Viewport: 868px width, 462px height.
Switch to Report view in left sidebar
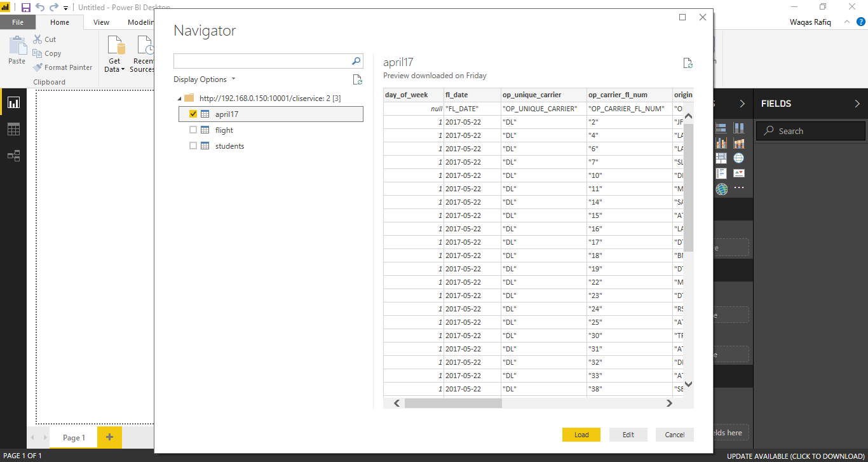(x=13, y=102)
